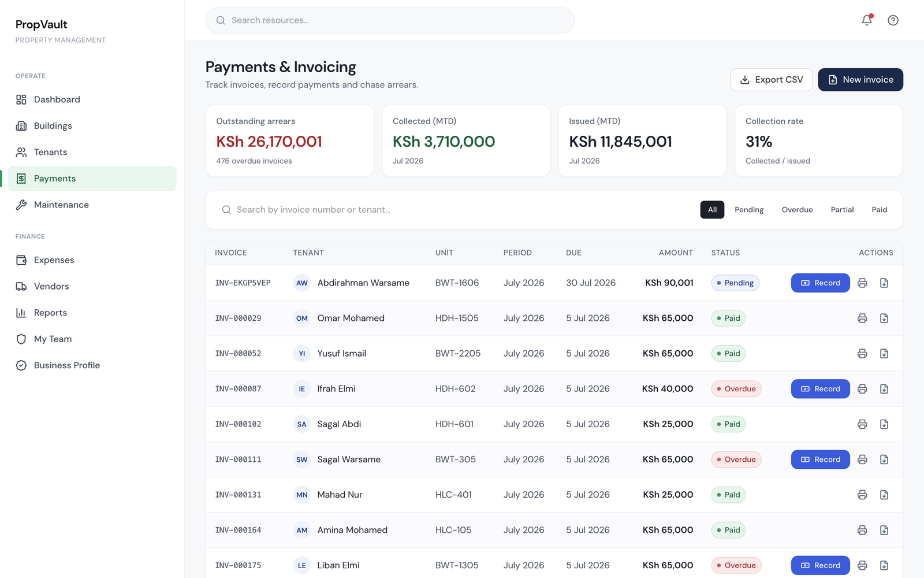Click the Collection rate 31% value

click(x=759, y=142)
